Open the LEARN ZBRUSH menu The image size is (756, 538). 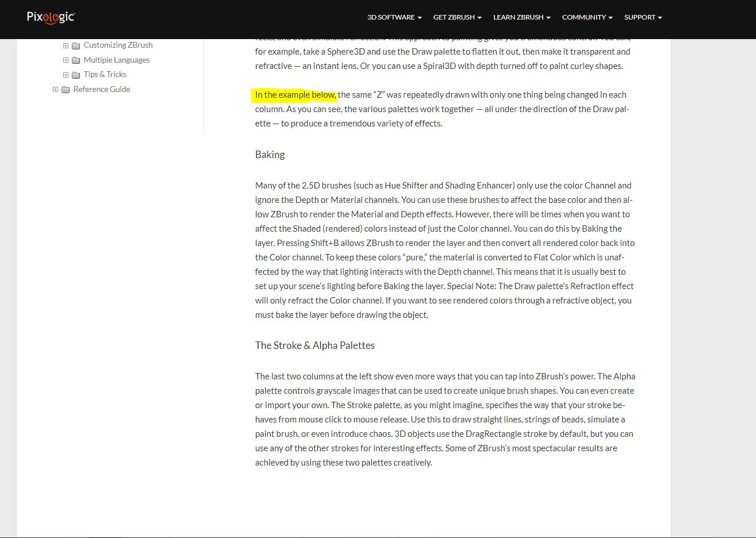tap(522, 17)
